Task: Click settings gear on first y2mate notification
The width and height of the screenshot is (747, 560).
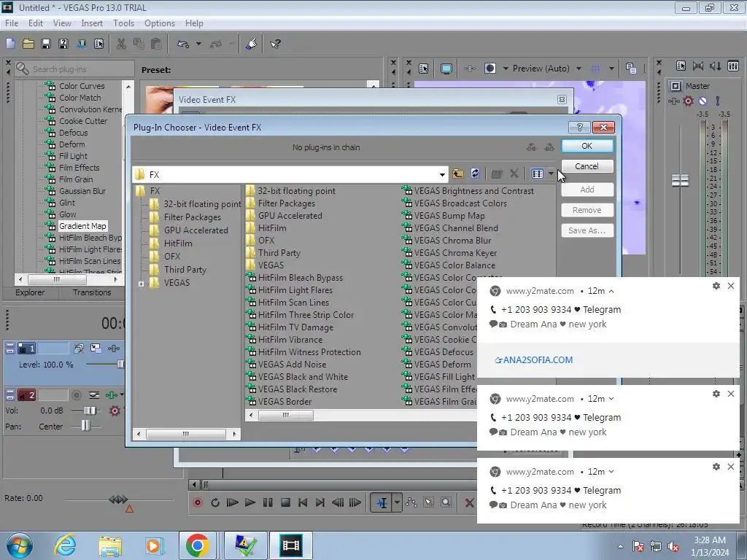Action: (x=716, y=286)
